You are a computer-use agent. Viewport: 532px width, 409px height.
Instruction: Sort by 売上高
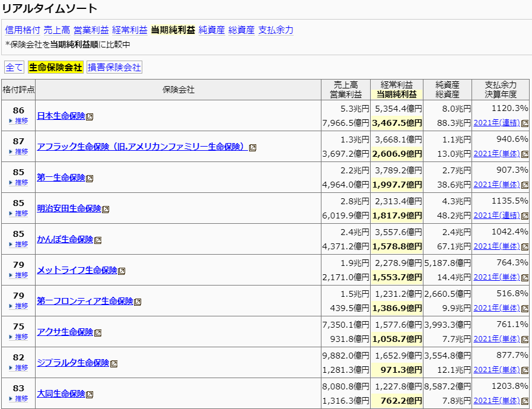tap(57, 30)
